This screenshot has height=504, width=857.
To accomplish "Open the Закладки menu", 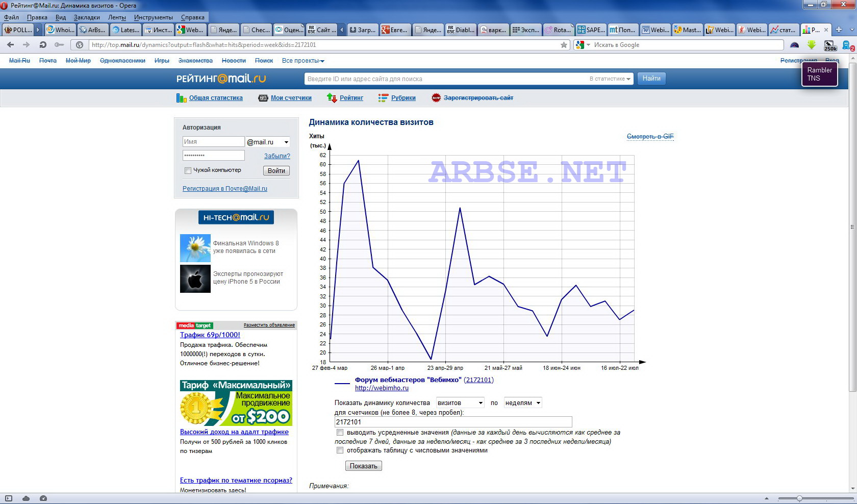I will pos(87,17).
